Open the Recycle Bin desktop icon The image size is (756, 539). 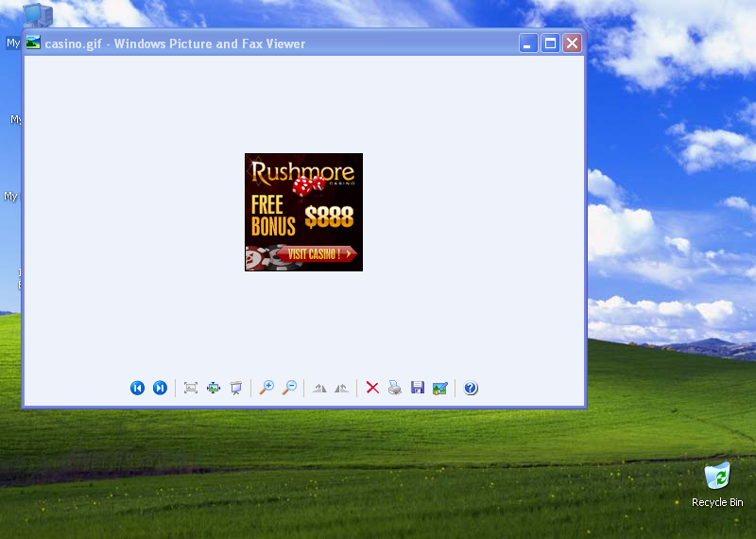pos(717,484)
